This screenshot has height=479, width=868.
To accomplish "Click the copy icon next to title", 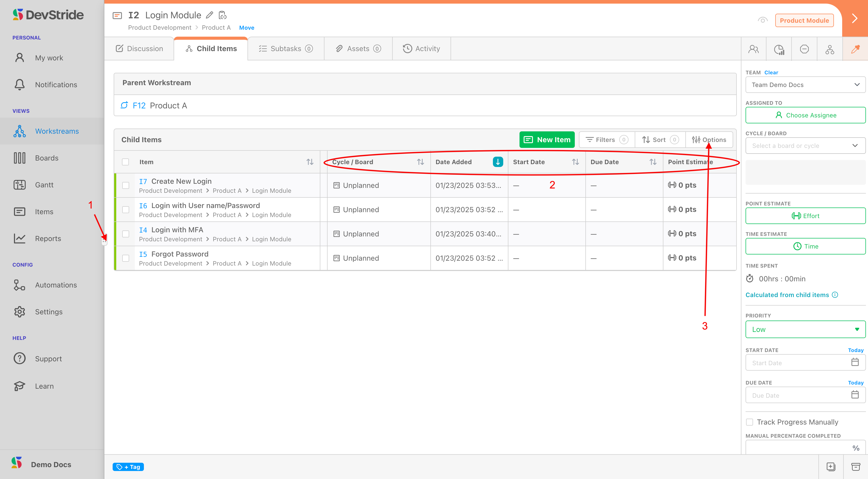I will 222,15.
